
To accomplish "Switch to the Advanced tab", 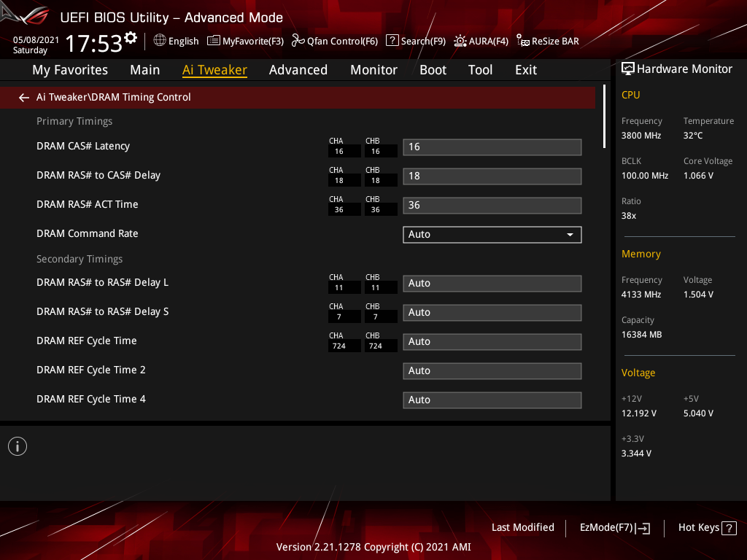I will 298,70.
